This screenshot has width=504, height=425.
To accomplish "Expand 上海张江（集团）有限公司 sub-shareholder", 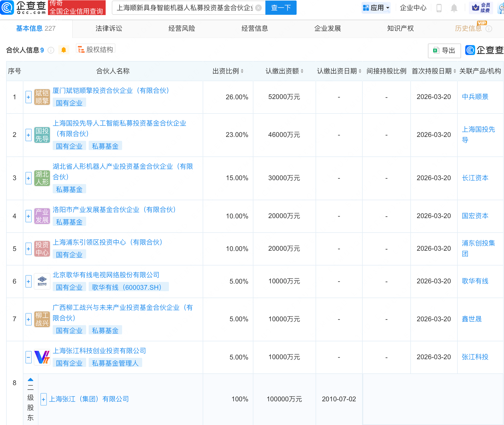I will [43, 399].
